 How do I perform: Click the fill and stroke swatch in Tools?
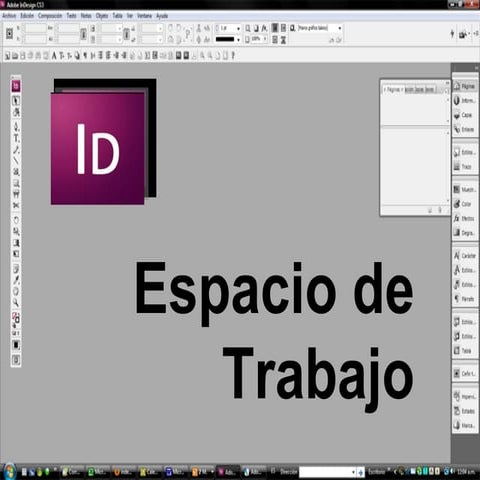(16, 318)
